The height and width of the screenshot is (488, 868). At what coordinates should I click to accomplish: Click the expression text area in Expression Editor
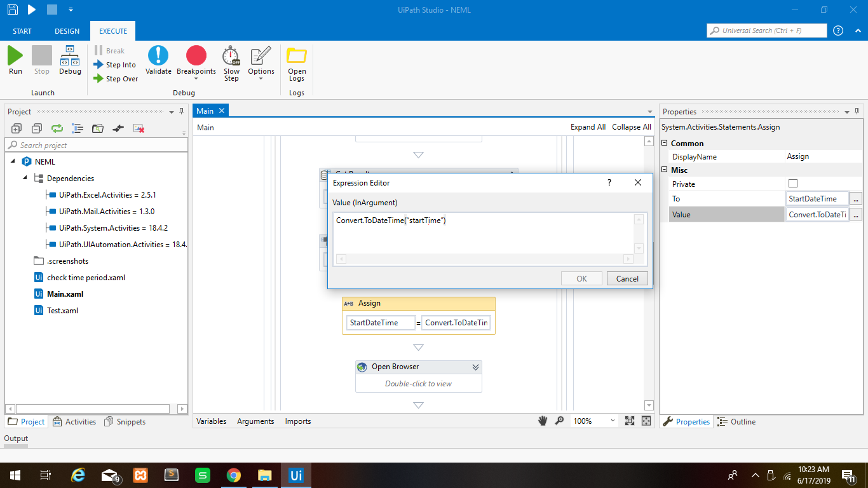click(484, 233)
